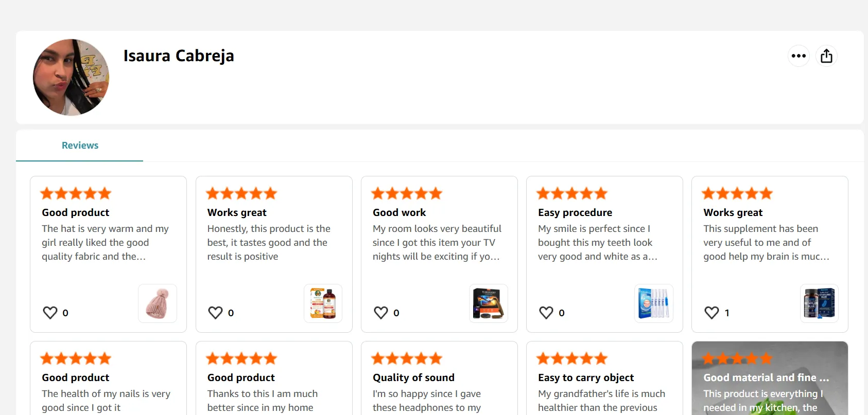This screenshot has width=868, height=415.
Task: Heart the 'Easy procedure' teeth review
Action: (546, 313)
